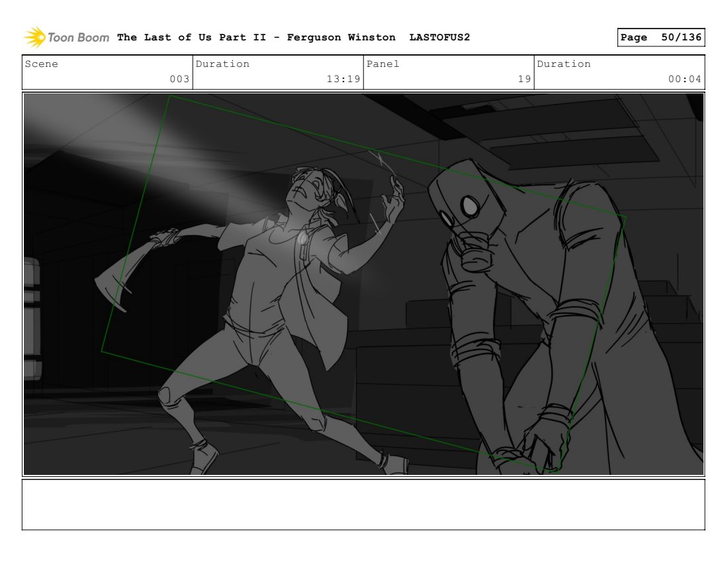The image size is (728, 563).
Task: Click the empty notes box below the panel
Action: (363, 505)
